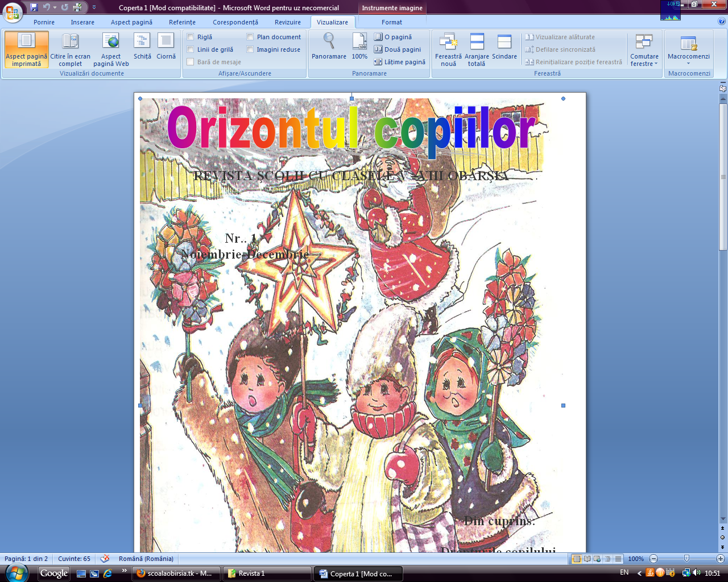Click scroll down arrow of vertical scrollbar
Image resolution: width=728 pixels, height=582 pixels.
click(723, 519)
